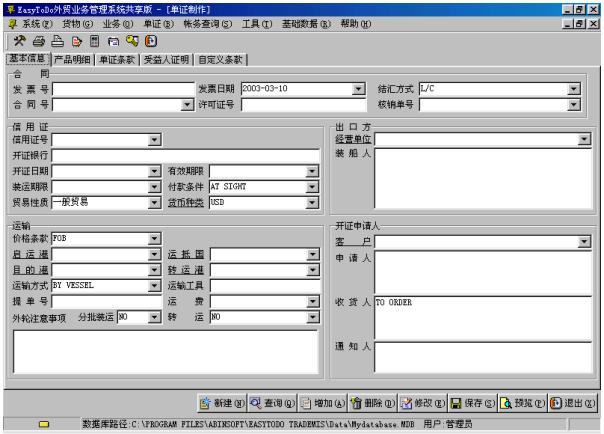Click the 运输工具 input field
This screenshot has width=604, height=434.
(265, 286)
